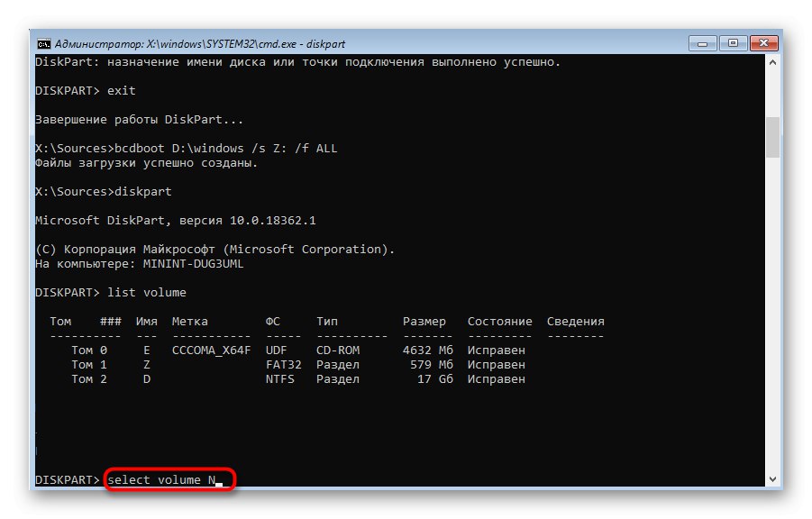812x519 pixels.
Task: Click the 'select volume N' command line
Action: click(161, 479)
